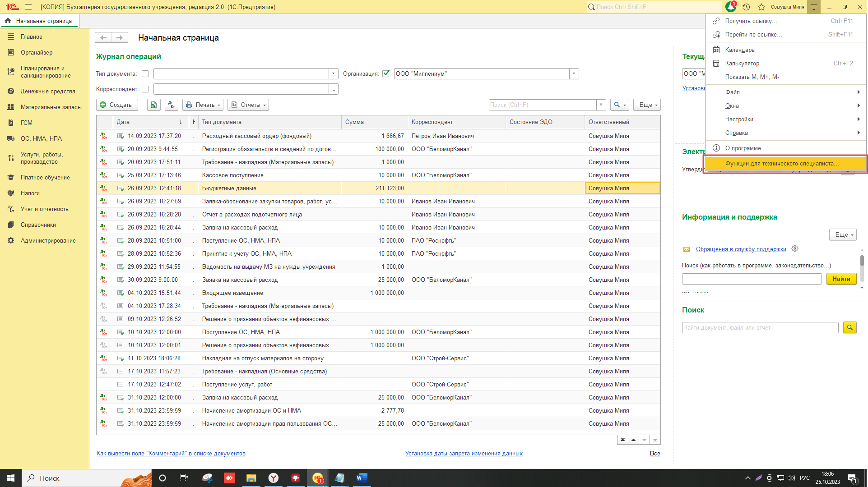Clear the journal search with the x
Image resolution: width=868 pixels, height=487 pixels.
[x=601, y=105]
